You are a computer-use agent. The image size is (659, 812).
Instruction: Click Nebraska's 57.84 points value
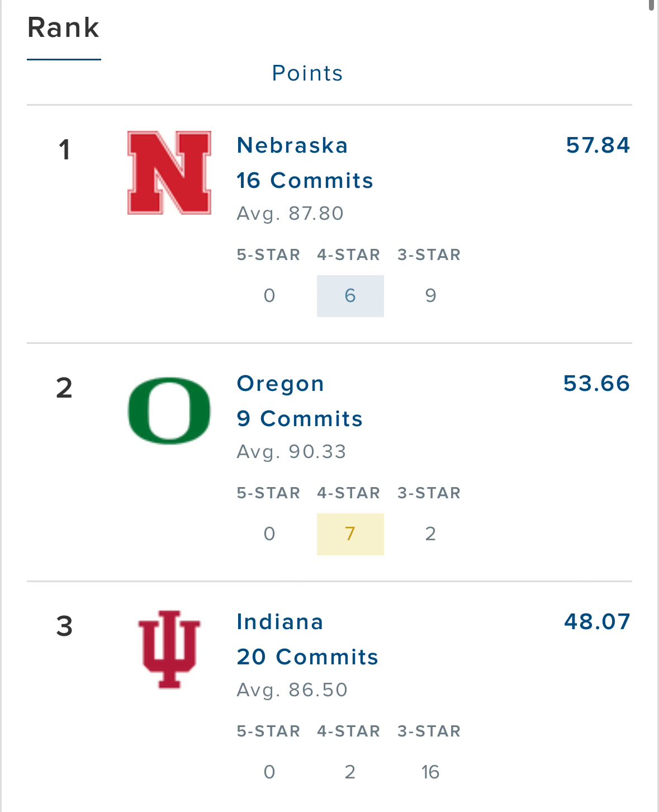(598, 145)
